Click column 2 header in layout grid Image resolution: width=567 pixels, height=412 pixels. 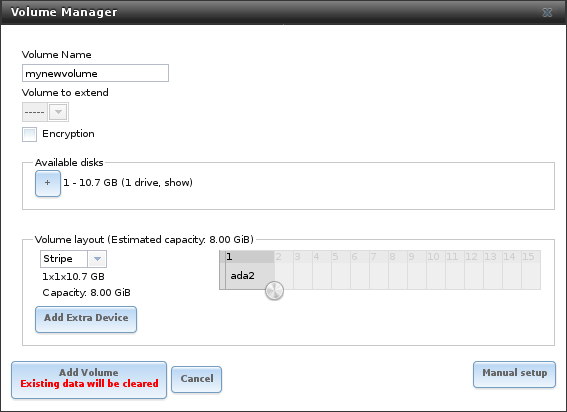(284, 257)
